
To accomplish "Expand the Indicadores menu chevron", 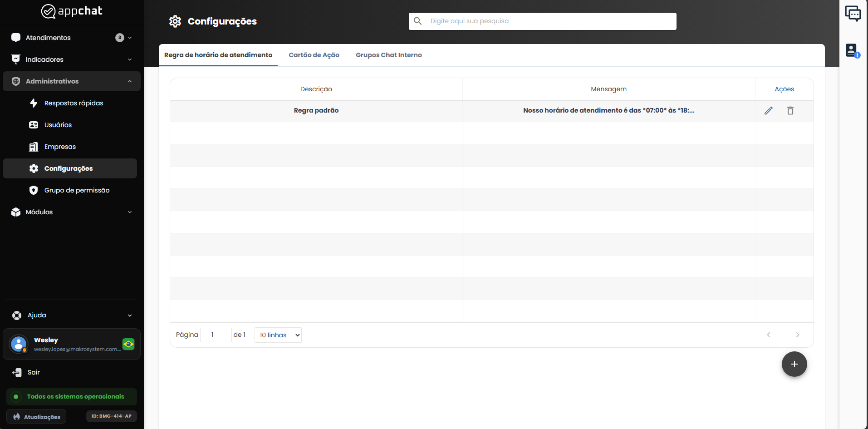I will pyautogui.click(x=130, y=59).
